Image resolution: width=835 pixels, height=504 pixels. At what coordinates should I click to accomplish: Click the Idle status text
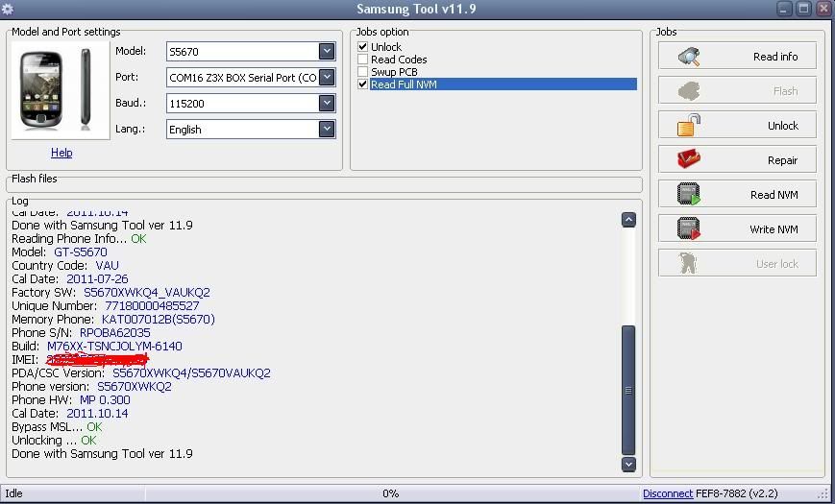pos(13,493)
